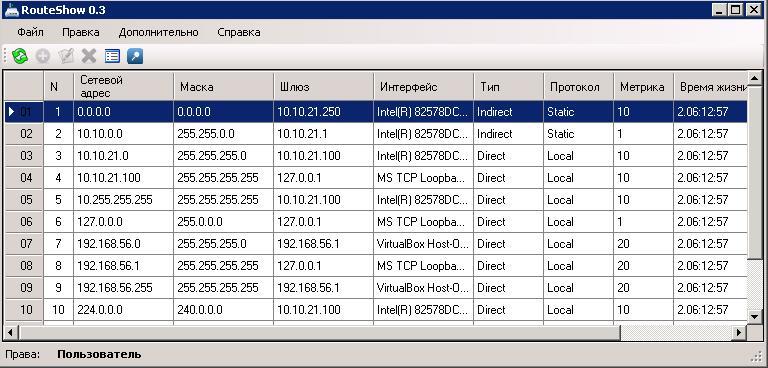This screenshot has height=368, width=768.
Task: Click Static protocol cell in row 2
Action: click(x=578, y=134)
